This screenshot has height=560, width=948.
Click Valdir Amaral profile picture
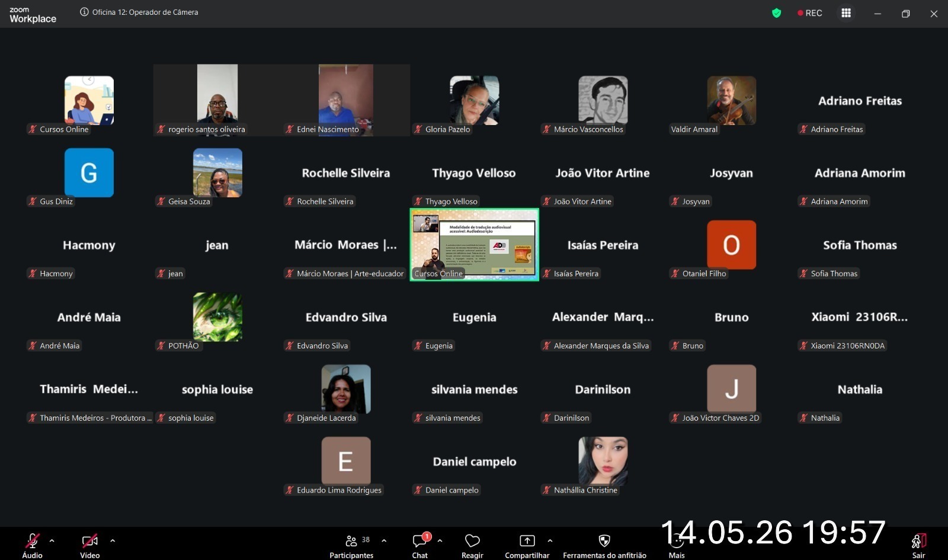coord(731,100)
